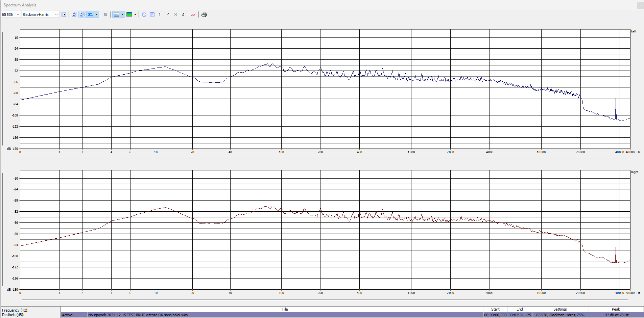
Task: Click the File column header
Action: (x=285, y=309)
